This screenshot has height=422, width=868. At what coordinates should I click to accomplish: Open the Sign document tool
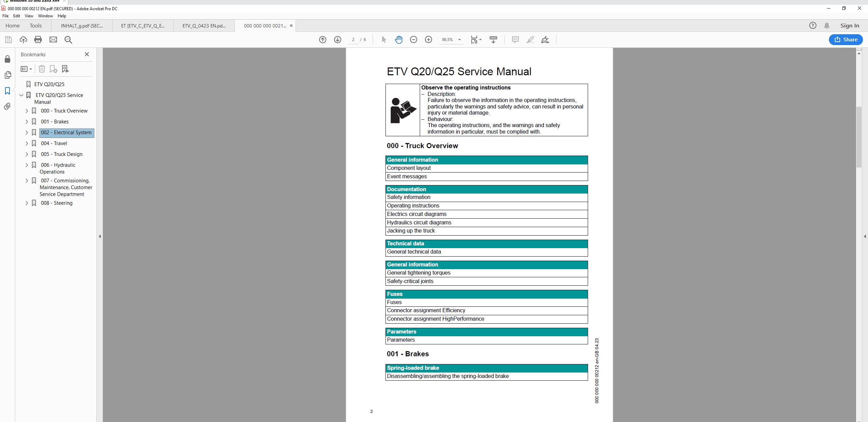[x=545, y=40]
